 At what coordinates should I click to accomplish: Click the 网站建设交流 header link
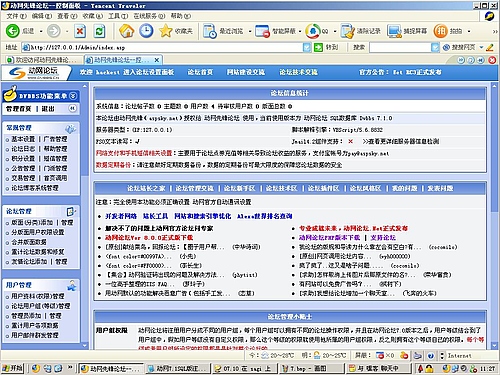click(246, 72)
